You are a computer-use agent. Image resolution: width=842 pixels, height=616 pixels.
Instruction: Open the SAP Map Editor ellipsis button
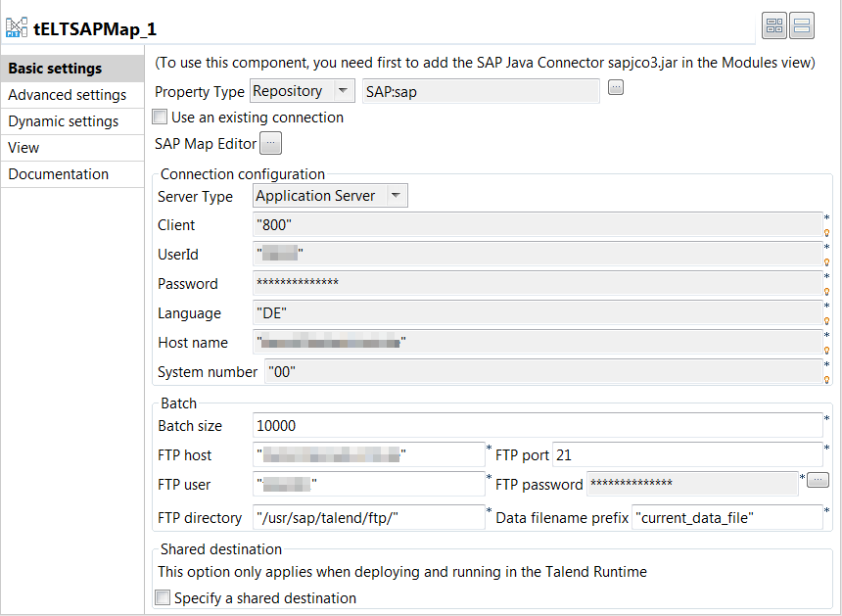pos(270,143)
